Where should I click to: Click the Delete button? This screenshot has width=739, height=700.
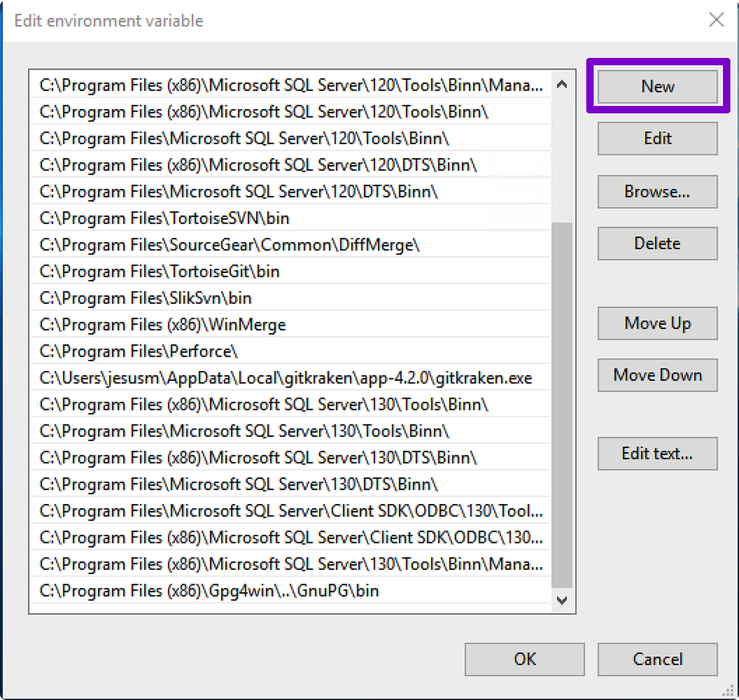pyautogui.click(x=656, y=243)
